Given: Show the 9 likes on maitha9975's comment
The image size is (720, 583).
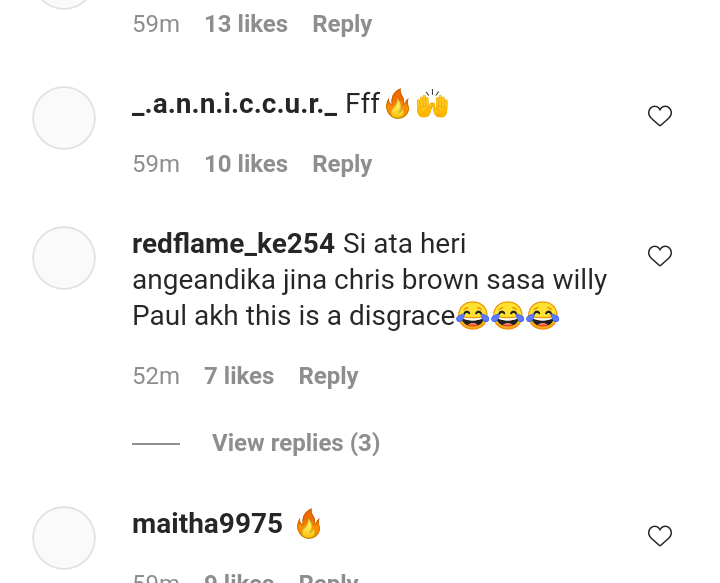Looking at the screenshot, I should (239, 577).
